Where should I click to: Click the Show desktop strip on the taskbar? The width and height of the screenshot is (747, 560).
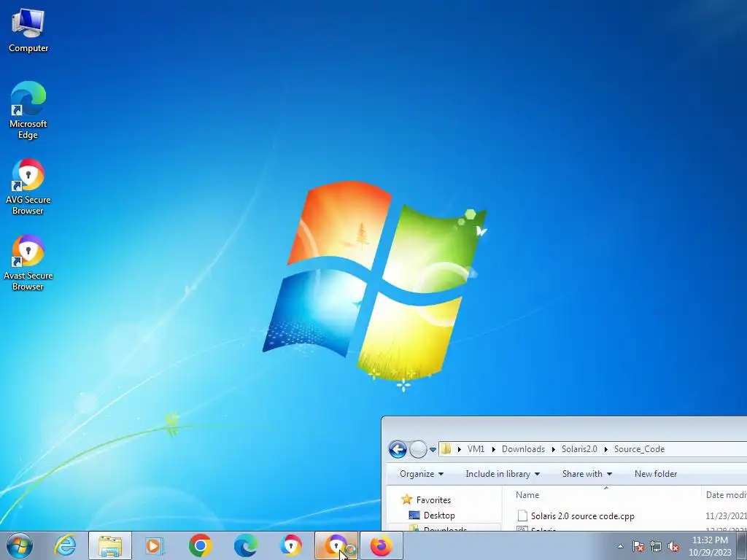pyautogui.click(x=742, y=545)
